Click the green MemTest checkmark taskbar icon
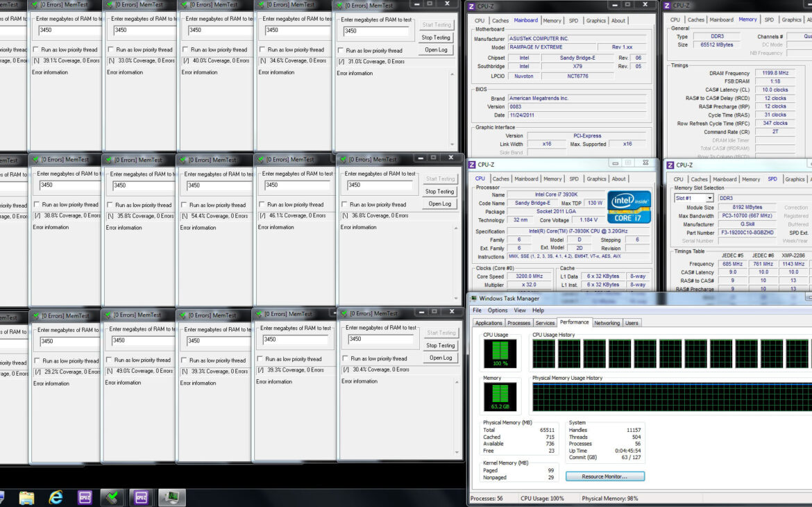Screen dimensions: 812x507 (x=112, y=498)
